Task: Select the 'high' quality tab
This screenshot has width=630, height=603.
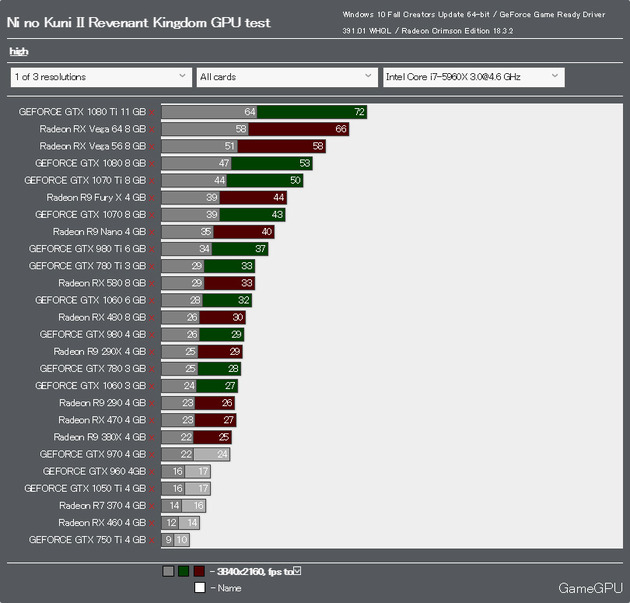Action: point(19,51)
